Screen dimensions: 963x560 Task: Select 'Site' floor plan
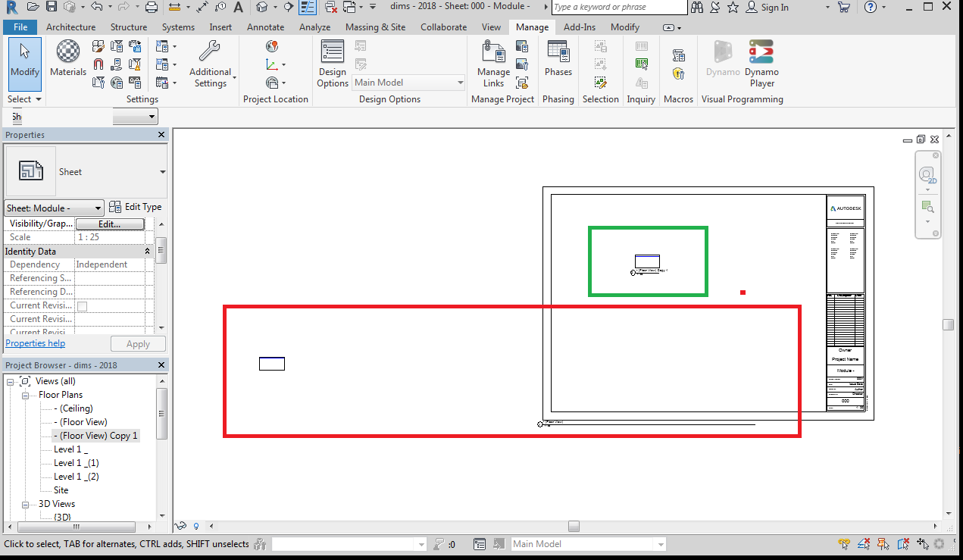pyautogui.click(x=61, y=490)
